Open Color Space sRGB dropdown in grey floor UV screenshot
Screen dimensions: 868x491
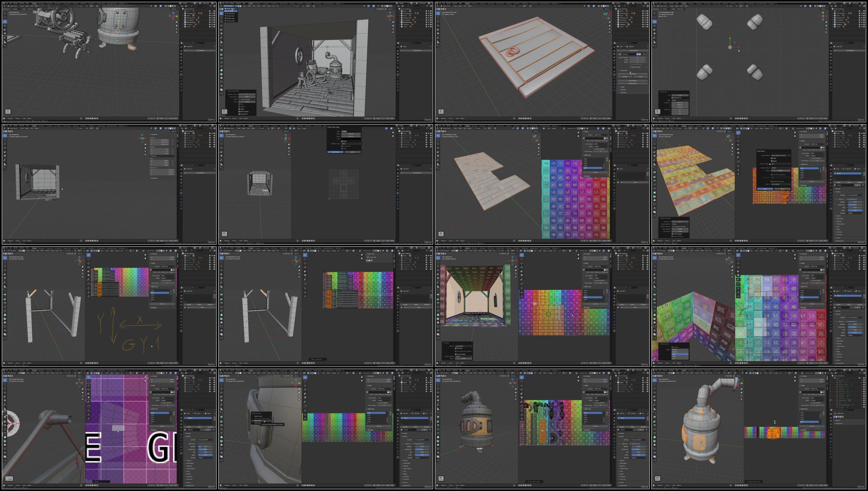pos(601,144)
